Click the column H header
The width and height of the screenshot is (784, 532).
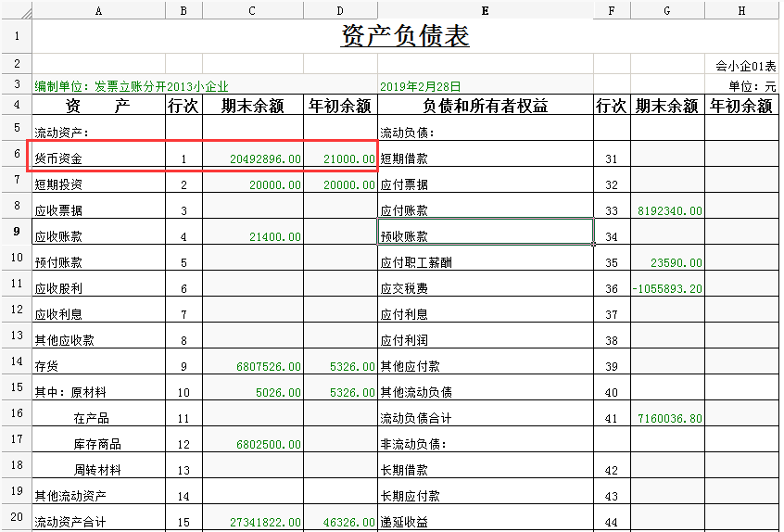tap(741, 10)
